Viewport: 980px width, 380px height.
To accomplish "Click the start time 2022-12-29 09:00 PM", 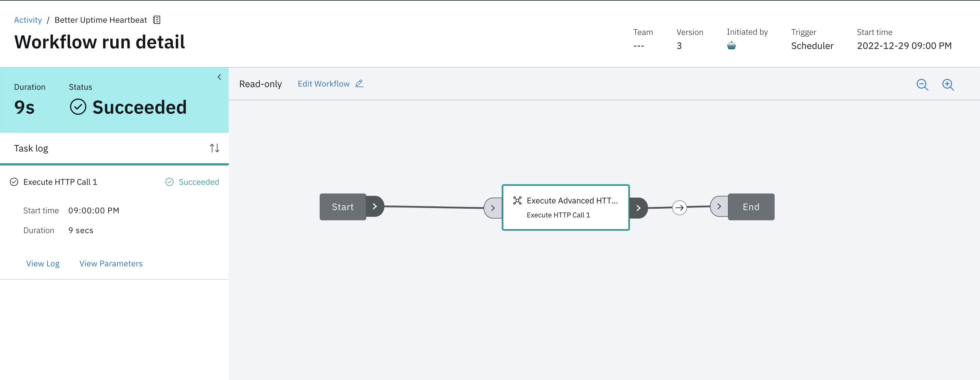I will (x=904, y=45).
